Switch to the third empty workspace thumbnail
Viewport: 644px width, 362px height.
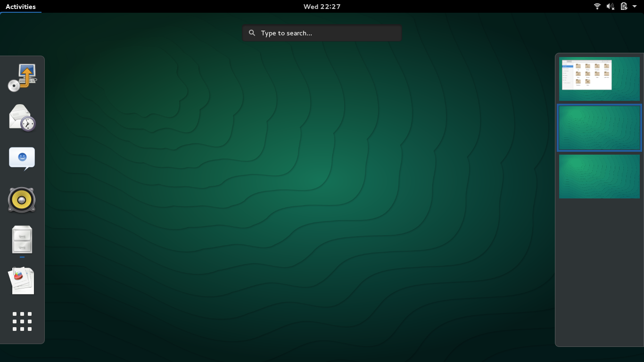pyautogui.click(x=599, y=177)
